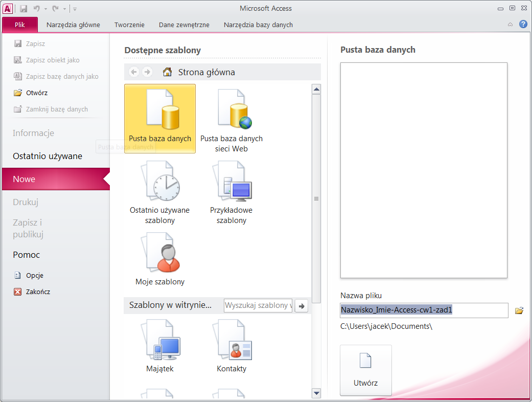
Task: Click the Save icon in Quick Access Toolbar
Action: [24, 9]
